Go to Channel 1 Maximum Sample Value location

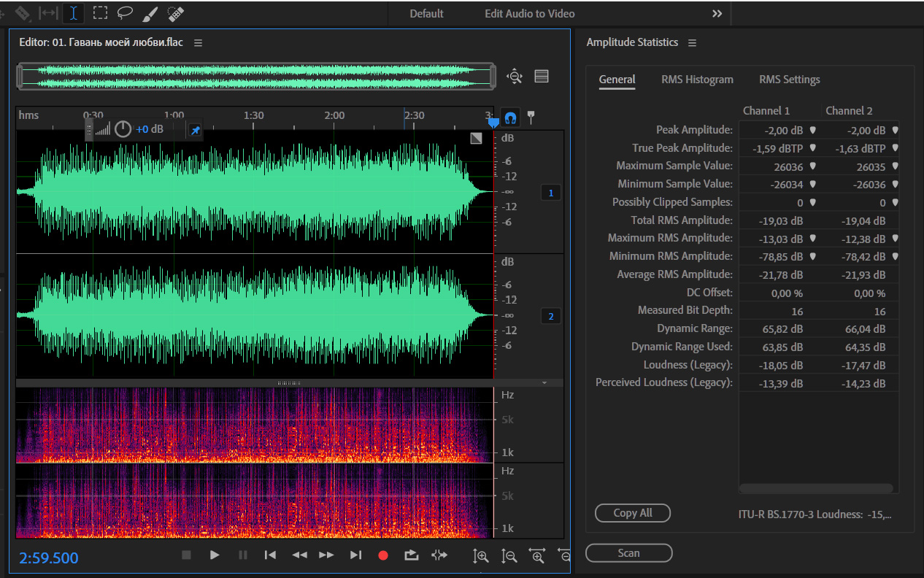[x=812, y=166]
